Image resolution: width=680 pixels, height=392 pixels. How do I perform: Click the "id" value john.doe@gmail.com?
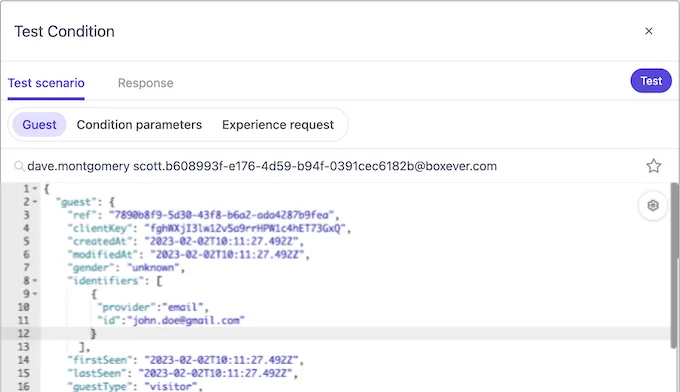tap(186, 320)
